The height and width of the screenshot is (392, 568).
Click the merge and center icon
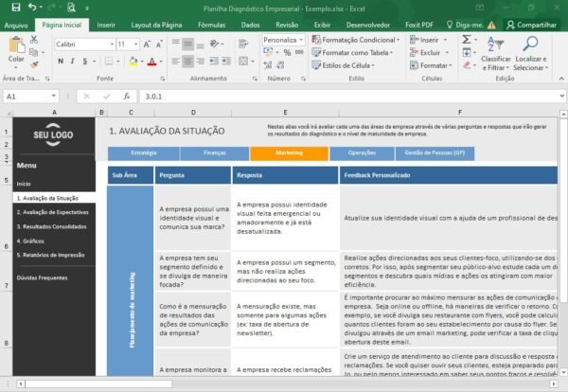[x=243, y=61]
